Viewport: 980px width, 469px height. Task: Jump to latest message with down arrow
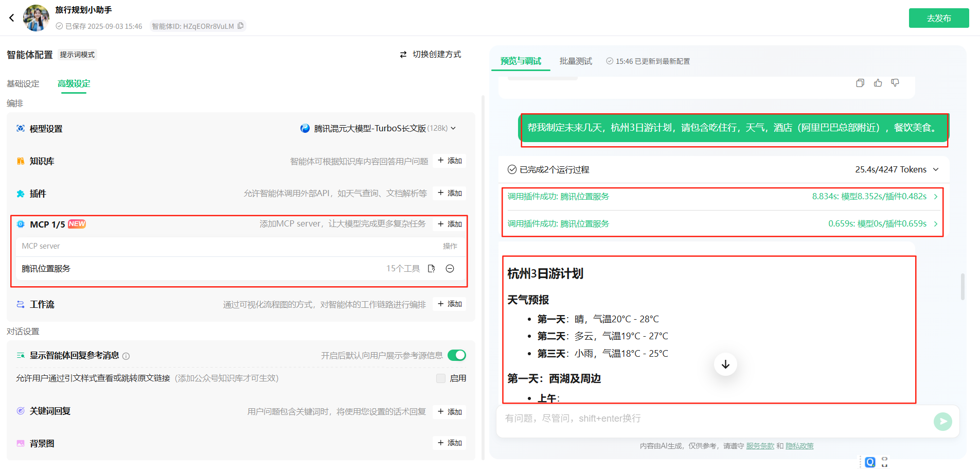click(x=725, y=364)
